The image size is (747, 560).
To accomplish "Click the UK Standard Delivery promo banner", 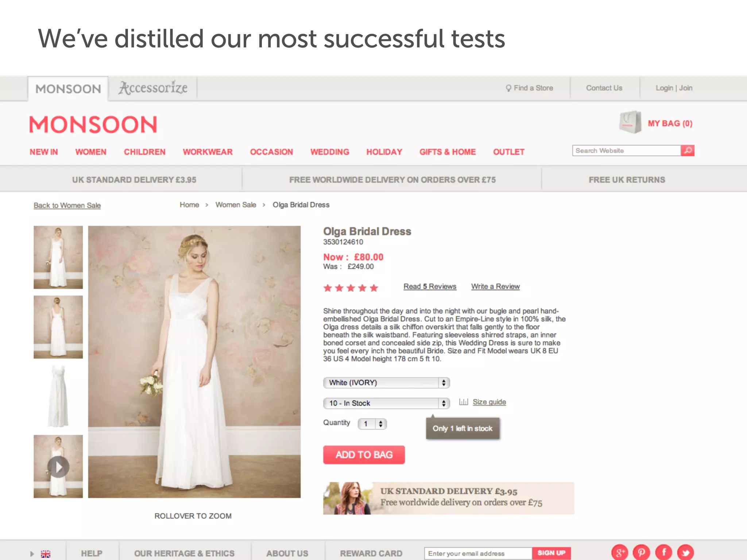I will (x=449, y=498).
